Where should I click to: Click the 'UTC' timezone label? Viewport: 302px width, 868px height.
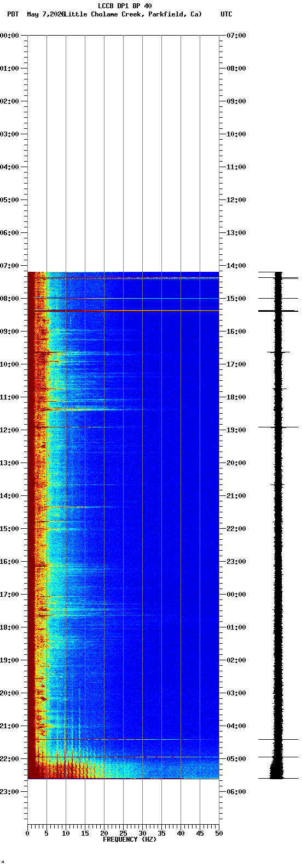[226, 14]
